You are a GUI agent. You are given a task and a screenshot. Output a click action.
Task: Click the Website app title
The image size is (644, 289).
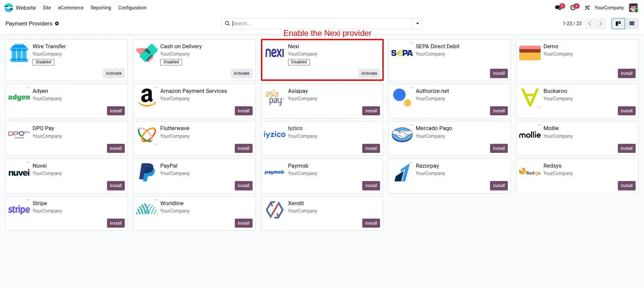[x=26, y=8]
